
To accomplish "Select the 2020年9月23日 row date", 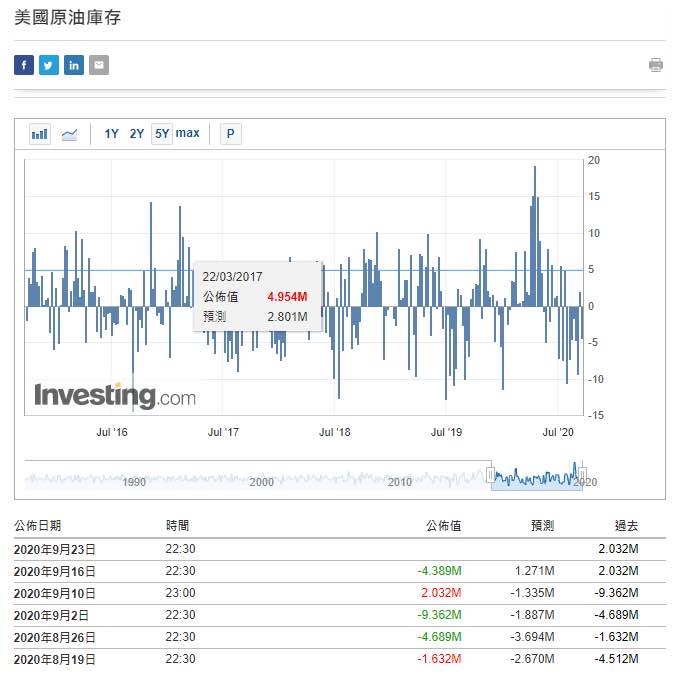I will 55,550.
